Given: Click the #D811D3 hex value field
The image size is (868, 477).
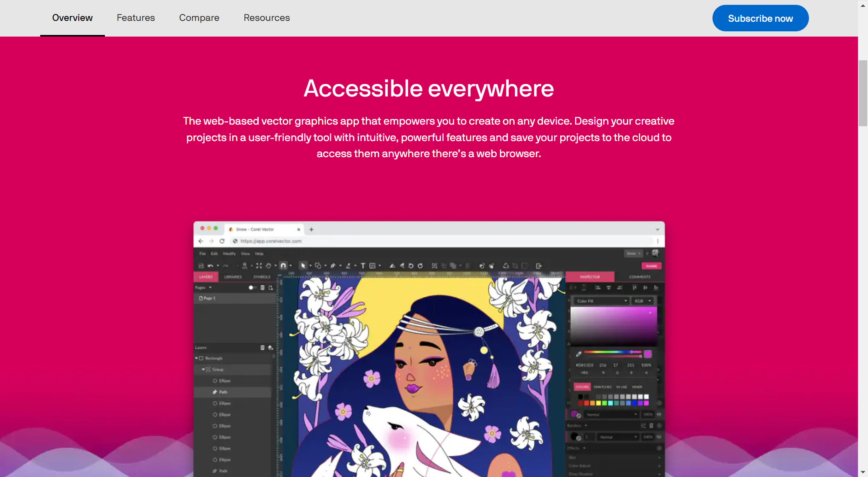Looking at the screenshot, I should click(585, 365).
